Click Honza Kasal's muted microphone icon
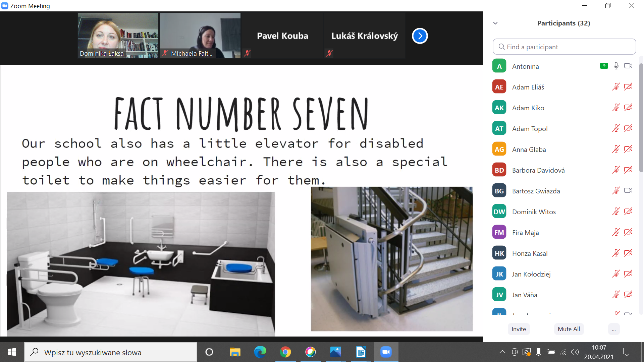 point(616,253)
